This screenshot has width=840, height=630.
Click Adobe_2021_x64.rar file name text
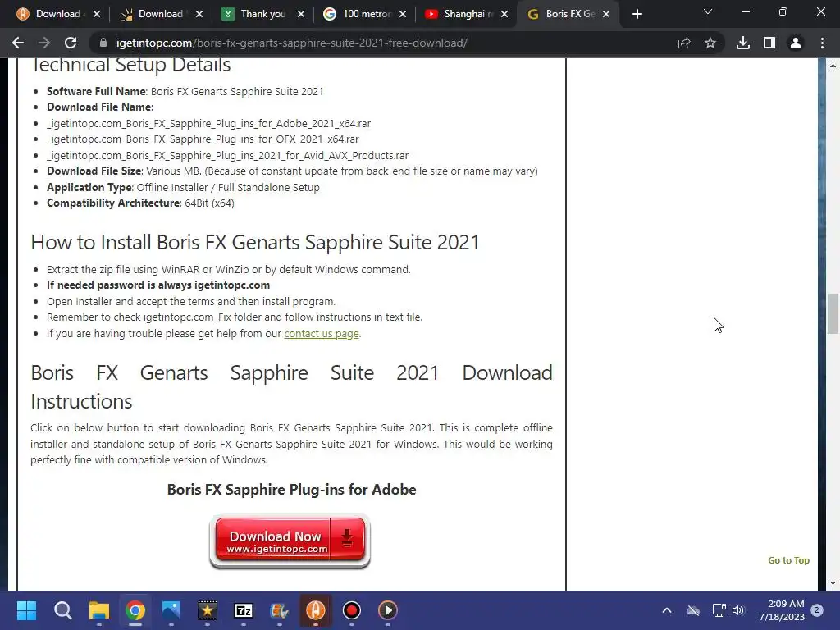tap(209, 123)
